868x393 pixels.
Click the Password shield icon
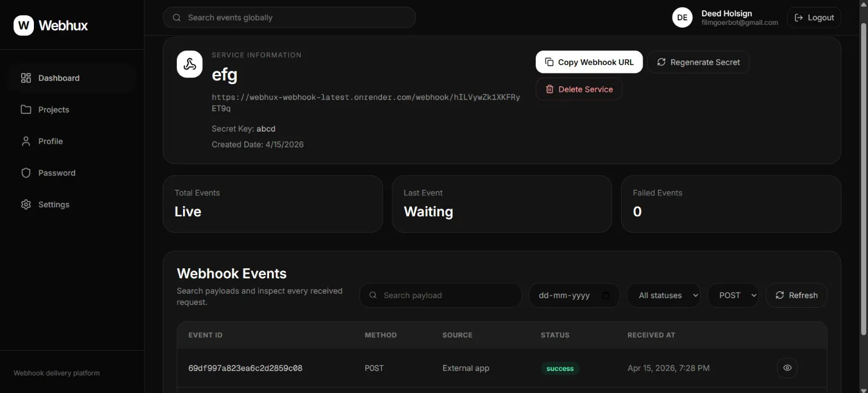click(26, 173)
